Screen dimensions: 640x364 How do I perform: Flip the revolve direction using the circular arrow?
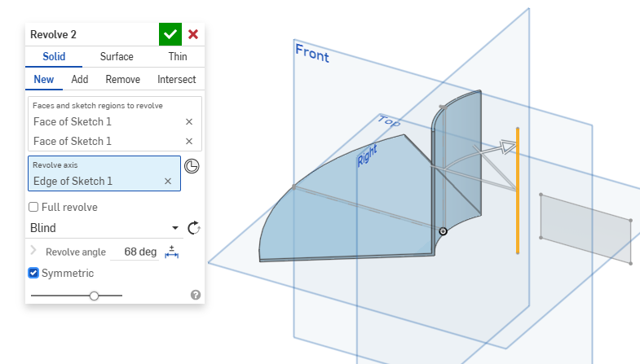tap(193, 228)
